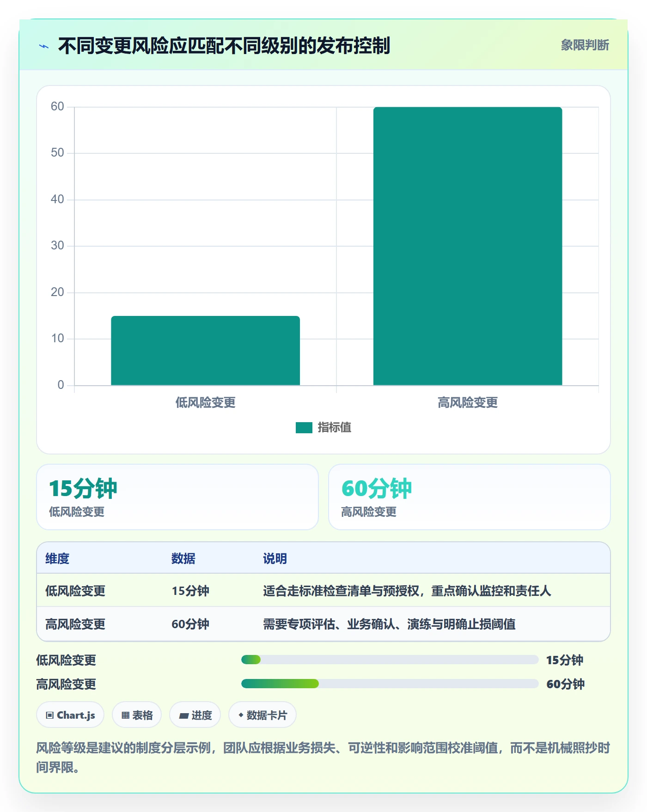Open the 15分钟 data card
This screenshot has width=647, height=812.
(x=177, y=497)
